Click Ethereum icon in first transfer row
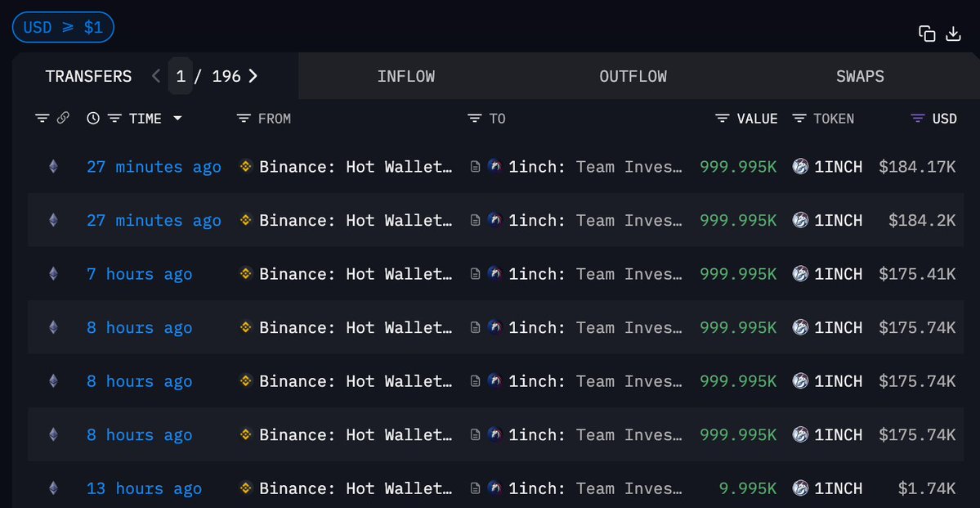 point(54,167)
